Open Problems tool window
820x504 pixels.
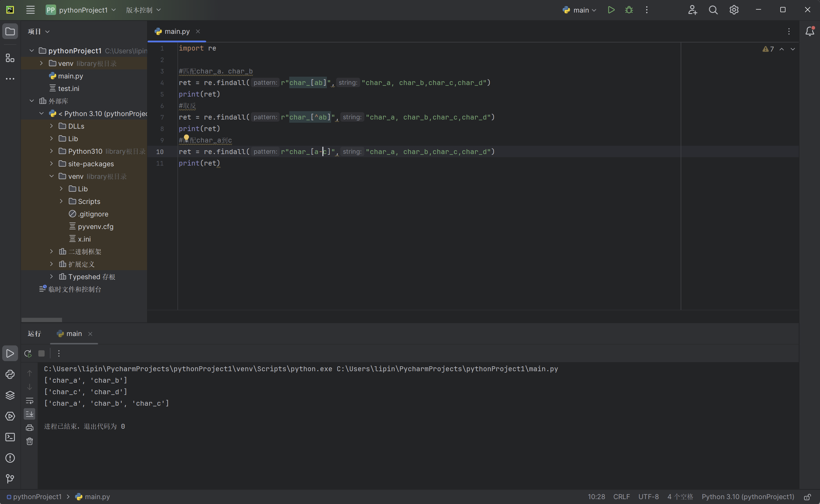click(x=10, y=458)
